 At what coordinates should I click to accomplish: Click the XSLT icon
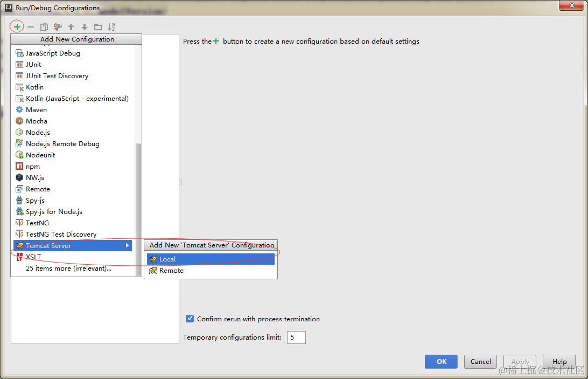(x=19, y=257)
